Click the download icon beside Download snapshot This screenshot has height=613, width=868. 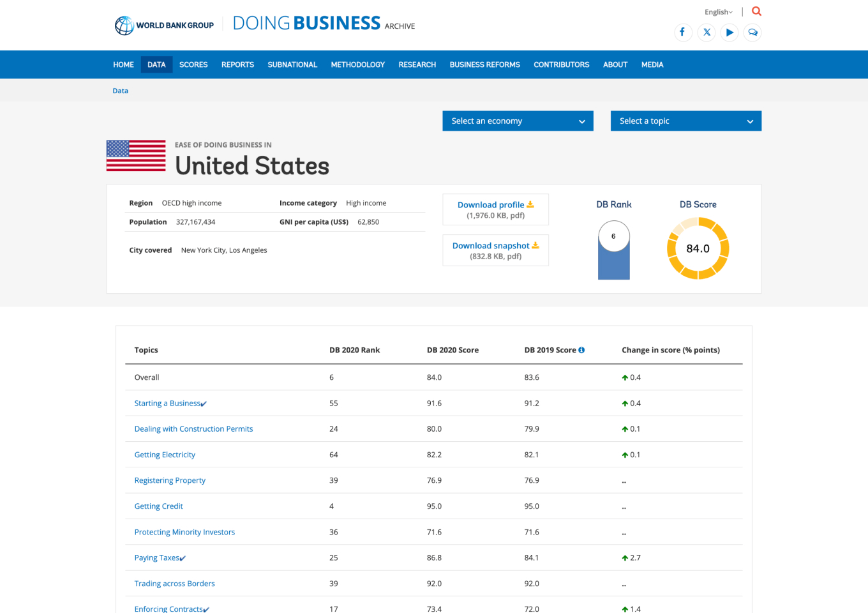coord(535,246)
